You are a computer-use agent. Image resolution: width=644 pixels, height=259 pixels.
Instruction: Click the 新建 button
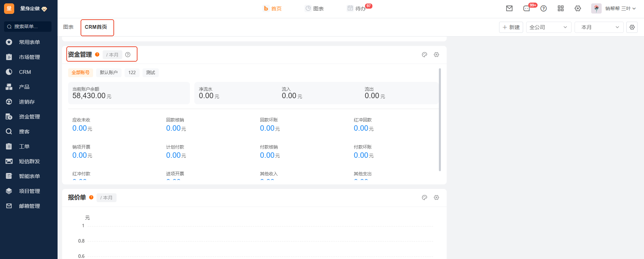click(x=511, y=27)
